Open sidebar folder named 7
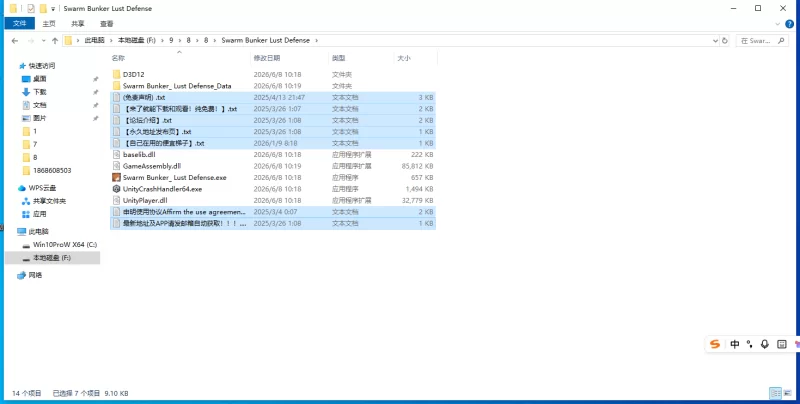The image size is (800, 404). pos(35,144)
